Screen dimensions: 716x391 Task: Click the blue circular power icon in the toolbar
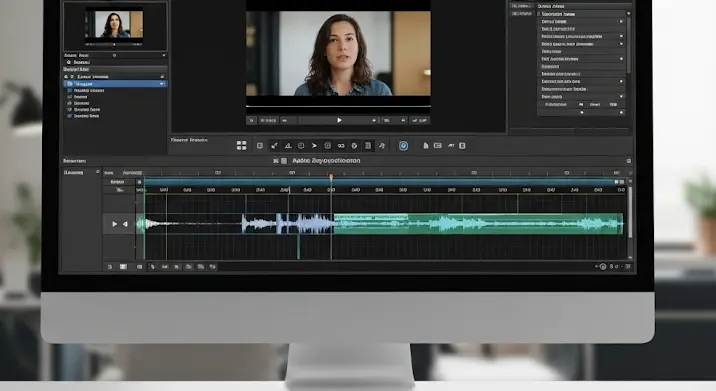point(403,146)
